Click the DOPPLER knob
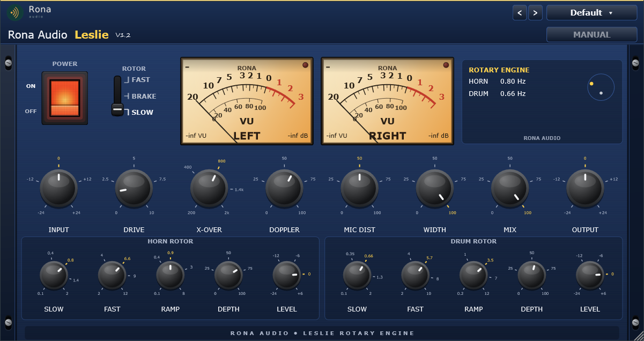Image resolution: width=644 pixels, height=341 pixels. (x=284, y=188)
